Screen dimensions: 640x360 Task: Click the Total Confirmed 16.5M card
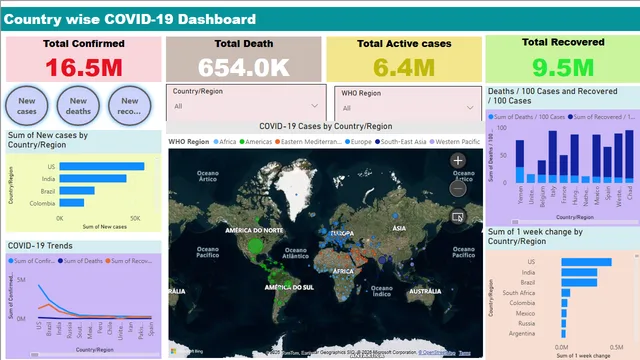[x=84, y=59]
